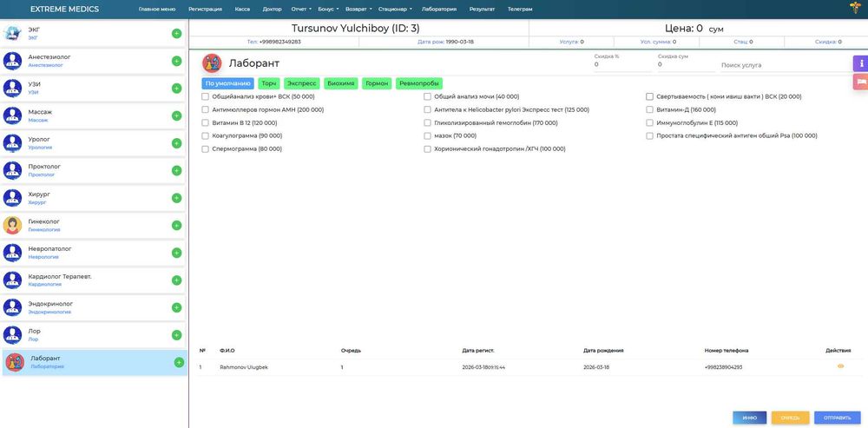The width and height of the screenshot is (868, 428).
Task: Click the ОТПРАВИТЬ button
Action: (837, 418)
